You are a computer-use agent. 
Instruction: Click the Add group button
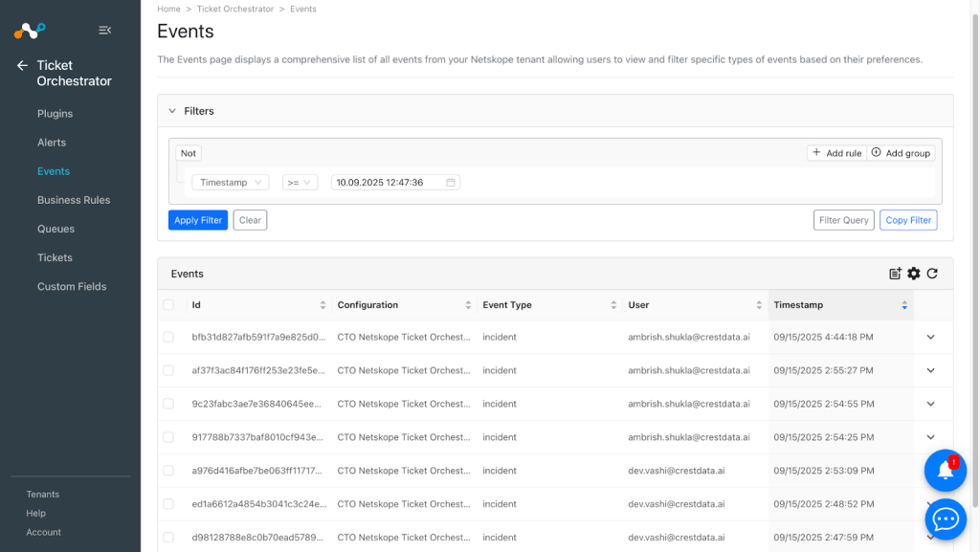point(902,153)
